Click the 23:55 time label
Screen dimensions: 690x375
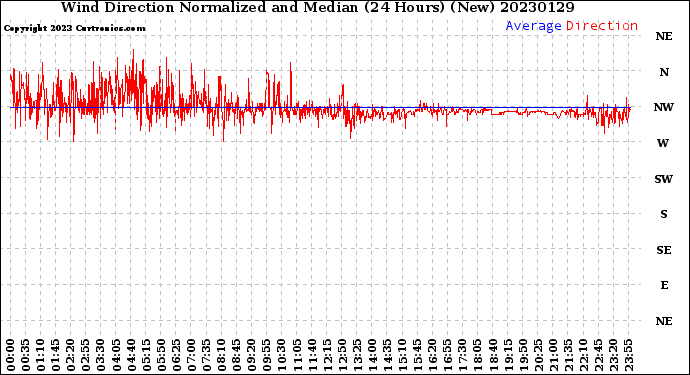coord(628,355)
